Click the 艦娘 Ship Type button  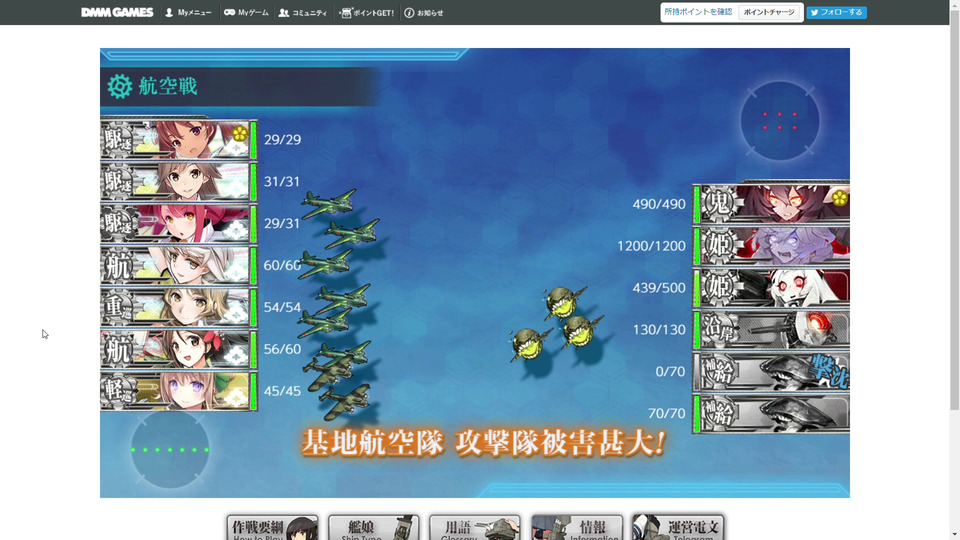[373, 527]
